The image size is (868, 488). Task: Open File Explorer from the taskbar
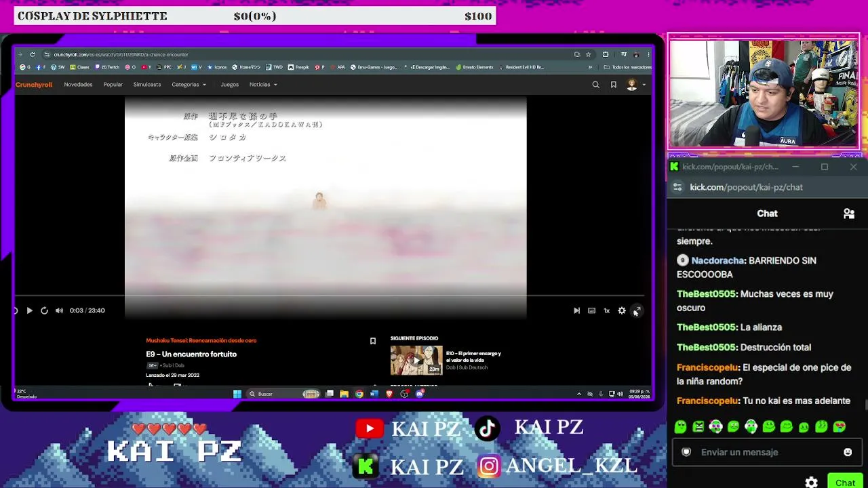point(344,394)
